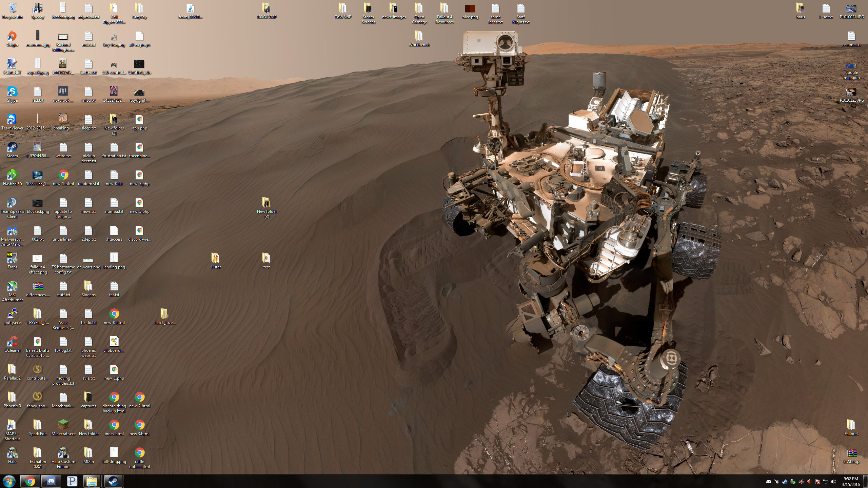
Task: Select the raffle notice.html file
Action: click(139, 458)
